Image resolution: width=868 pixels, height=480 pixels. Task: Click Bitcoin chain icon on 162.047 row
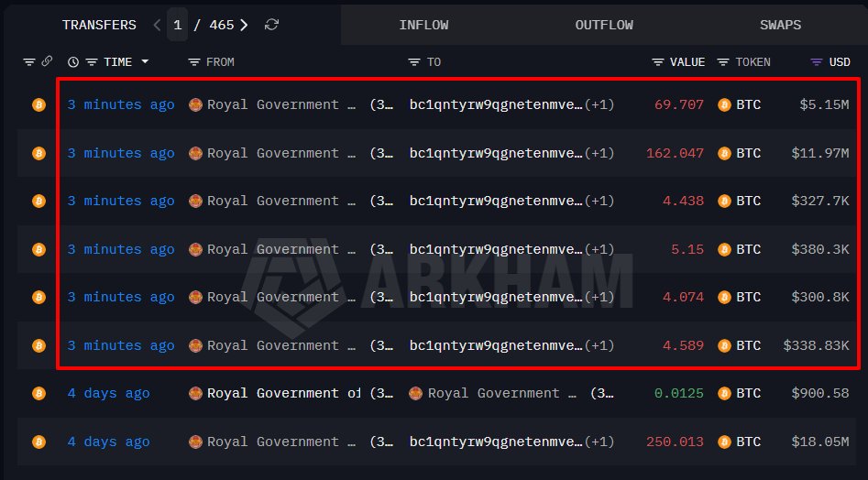point(38,153)
